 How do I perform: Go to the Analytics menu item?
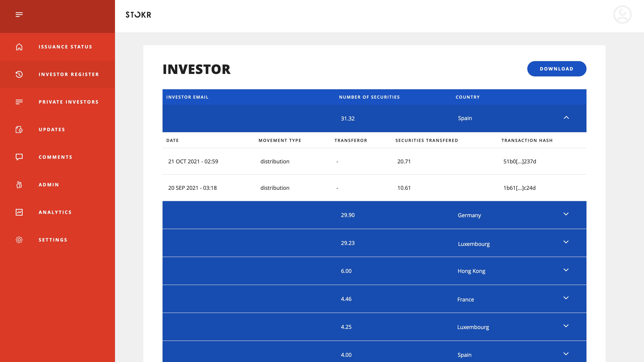(x=55, y=212)
